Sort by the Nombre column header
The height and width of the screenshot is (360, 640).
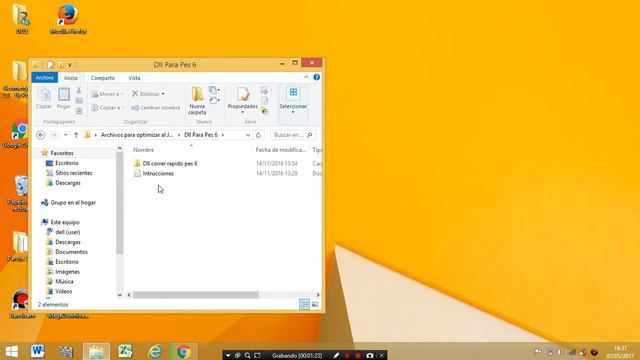click(x=144, y=150)
